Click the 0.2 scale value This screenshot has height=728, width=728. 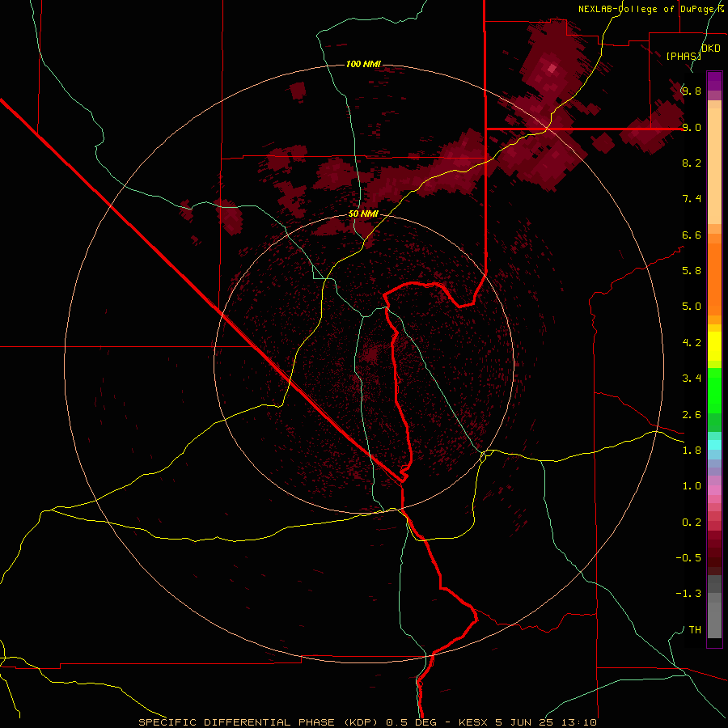click(692, 522)
